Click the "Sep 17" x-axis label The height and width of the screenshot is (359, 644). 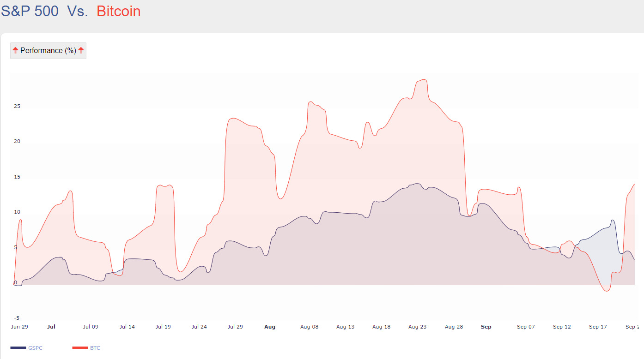coord(598,327)
